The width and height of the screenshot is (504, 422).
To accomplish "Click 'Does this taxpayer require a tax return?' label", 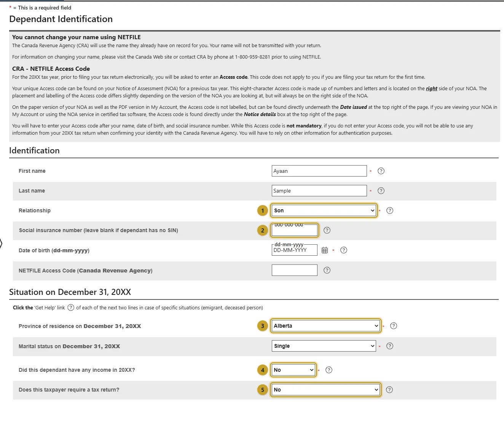I will 69,390.
